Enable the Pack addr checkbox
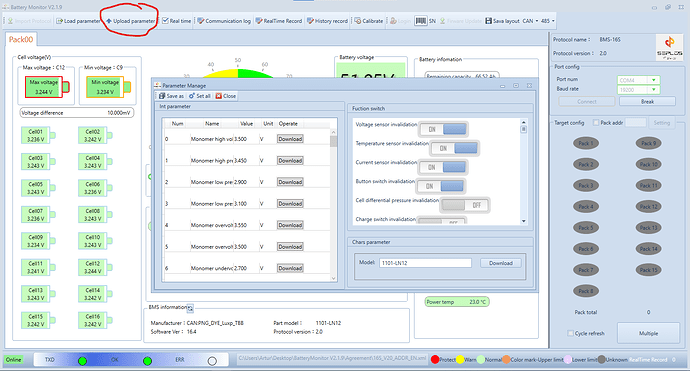 [596, 123]
